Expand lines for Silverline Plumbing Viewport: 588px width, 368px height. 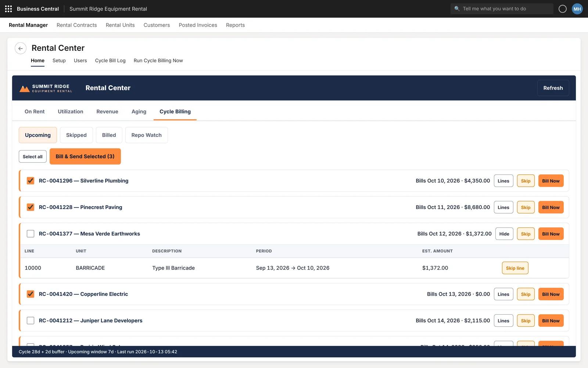(503, 181)
